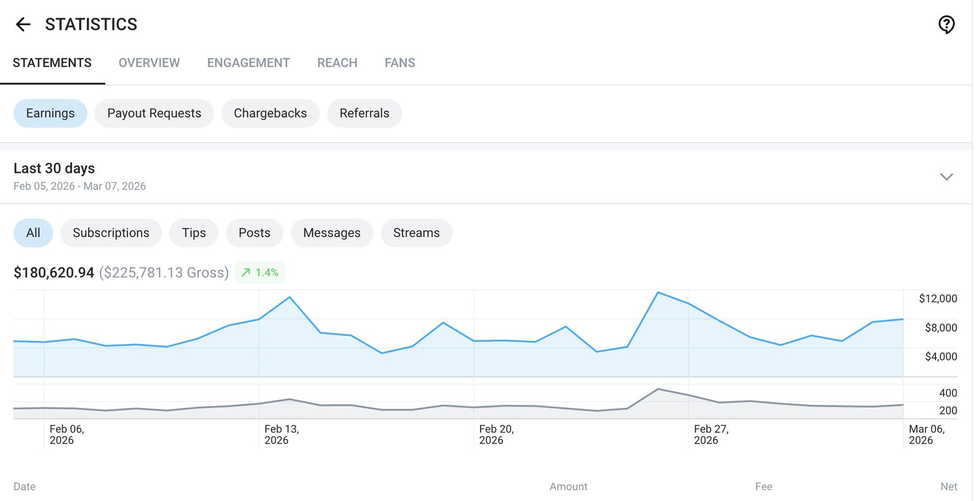Select the Payout Requests pill
Screen dimensions: 980x501
154,113
